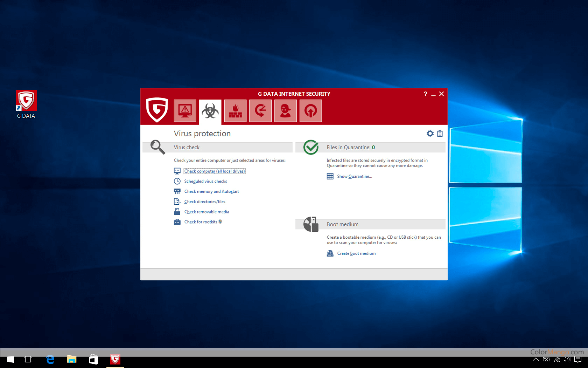Click disc icon beside Create boot medium
This screenshot has height=368, width=588.
click(330, 253)
